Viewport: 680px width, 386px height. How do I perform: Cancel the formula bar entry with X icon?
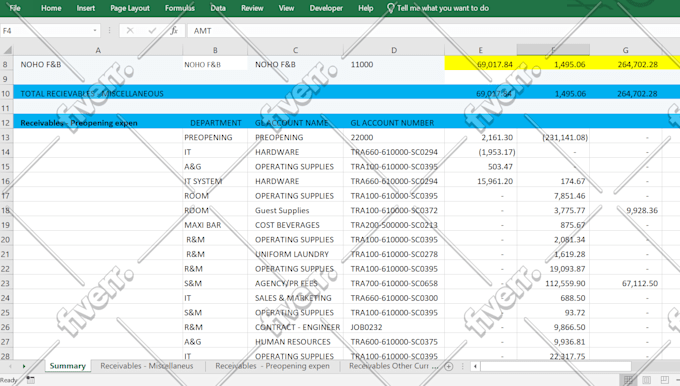point(130,30)
